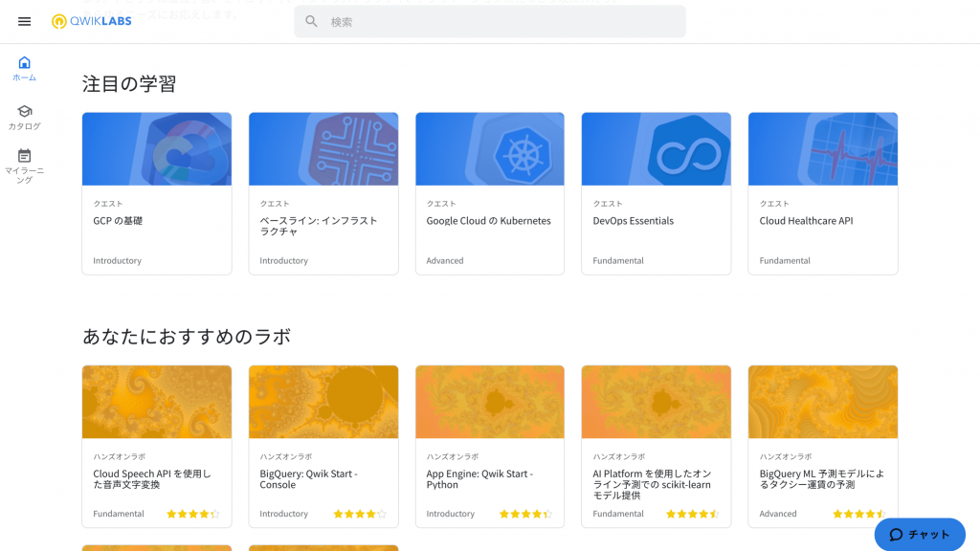Click star rating on BigQuery ML card

pos(859,514)
